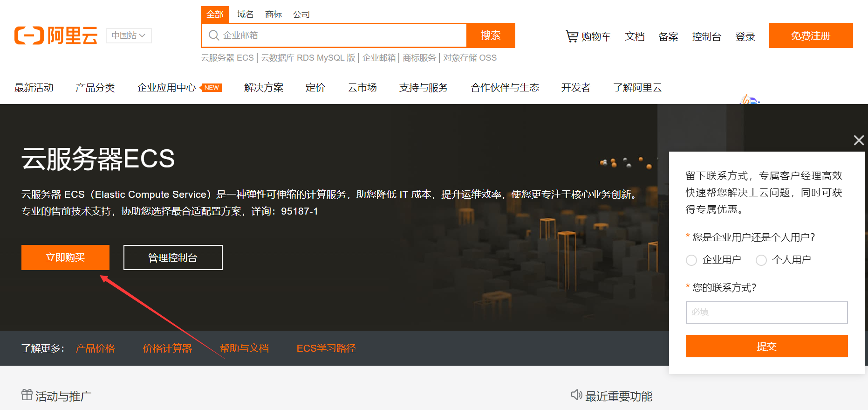Switch to the 域名 search tab
This screenshot has height=410, width=868.
point(246,14)
